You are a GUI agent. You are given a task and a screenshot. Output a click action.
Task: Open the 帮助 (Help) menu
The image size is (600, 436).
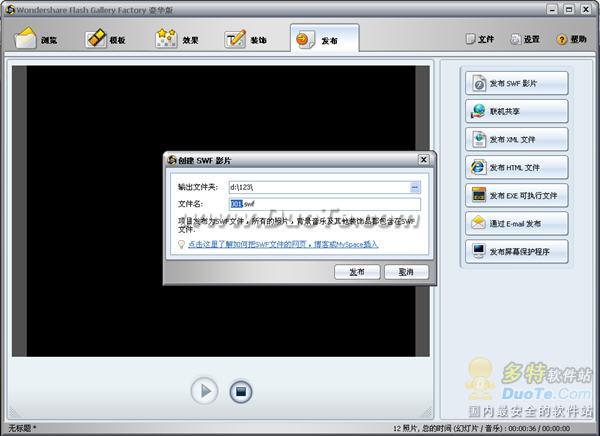[x=572, y=39]
